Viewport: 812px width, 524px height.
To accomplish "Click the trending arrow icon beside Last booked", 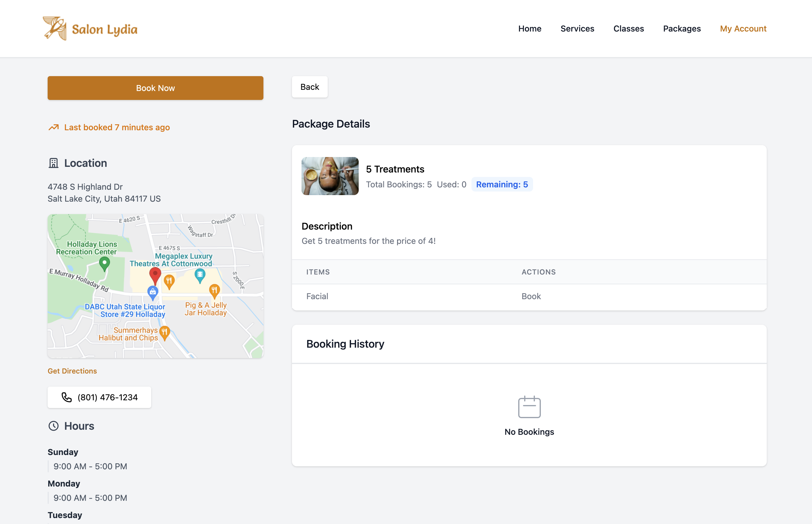I will pos(54,127).
